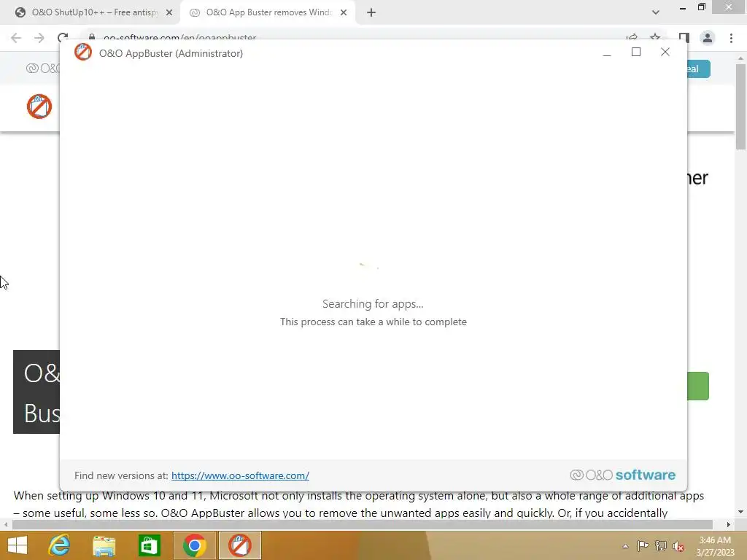This screenshot has height=560, width=747.
Task: Close the O&O App Buster tab
Action: [x=344, y=12]
